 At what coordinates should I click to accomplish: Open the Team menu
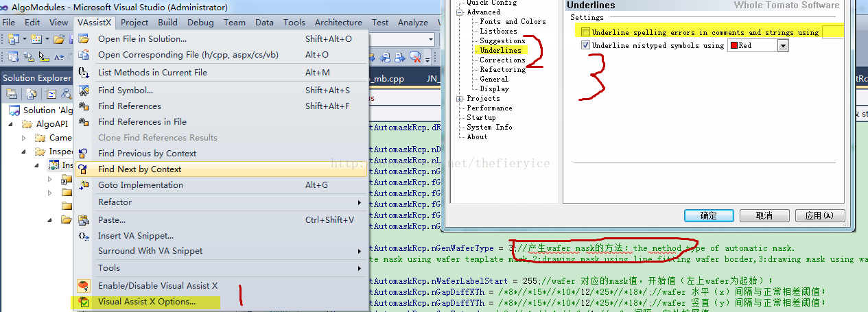[x=234, y=22]
